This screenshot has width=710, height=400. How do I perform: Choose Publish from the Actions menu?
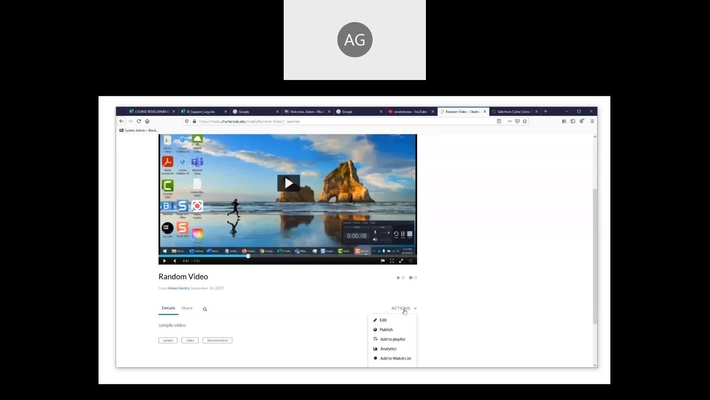pyautogui.click(x=386, y=330)
